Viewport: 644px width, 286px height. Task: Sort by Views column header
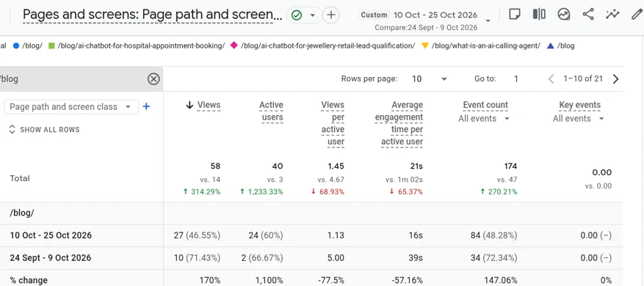209,105
